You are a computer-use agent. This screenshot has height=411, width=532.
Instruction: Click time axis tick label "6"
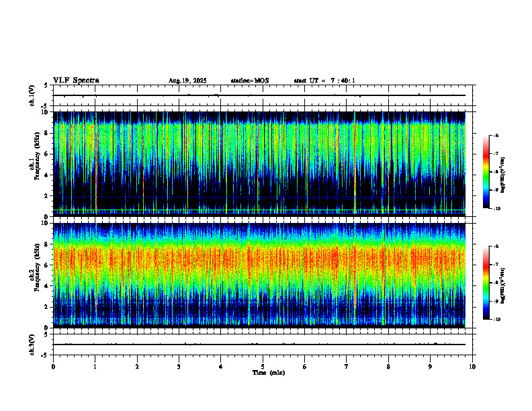[x=304, y=367]
